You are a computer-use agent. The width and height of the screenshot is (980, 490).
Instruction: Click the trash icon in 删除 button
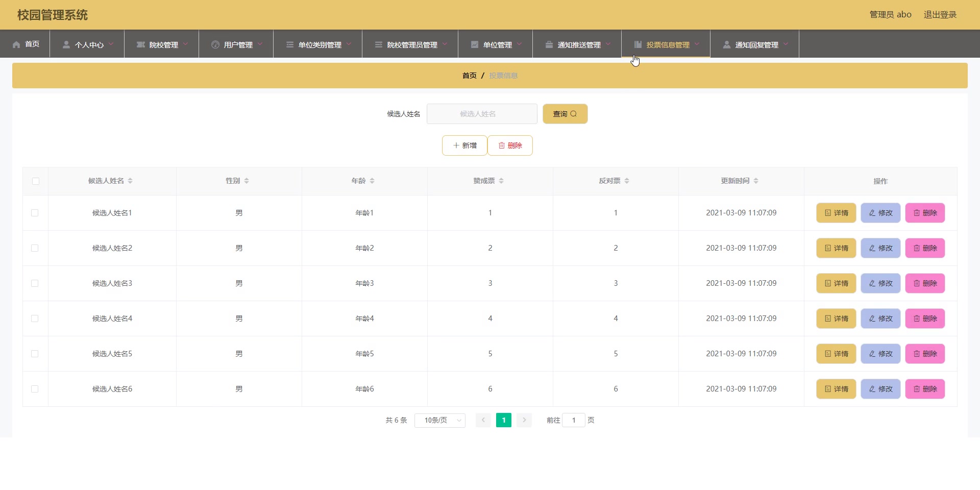click(502, 145)
